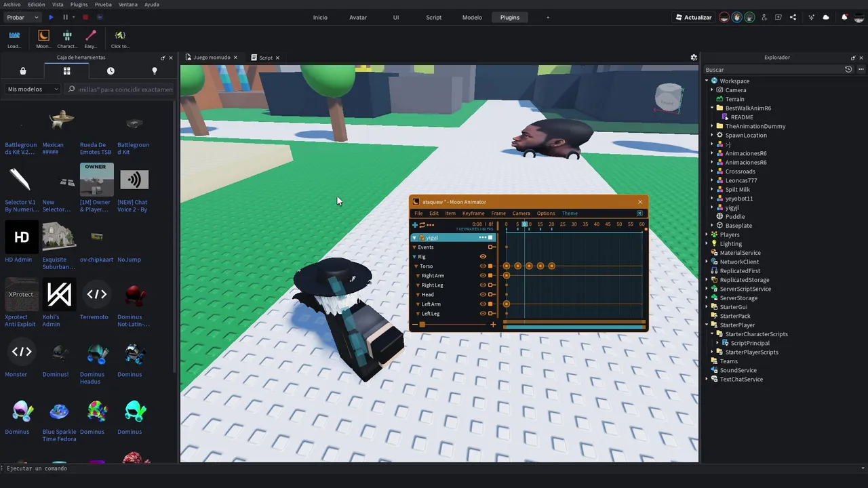The height and width of the screenshot is (488, 868).
Task: Open Marketplace tab with bag icon
Action: click(23, 70)
